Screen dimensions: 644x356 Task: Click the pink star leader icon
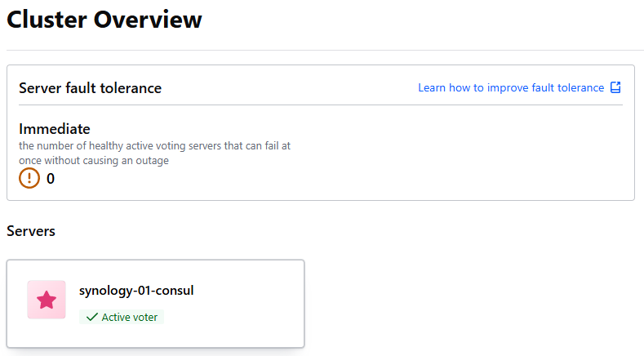click(x=47, y=300)
